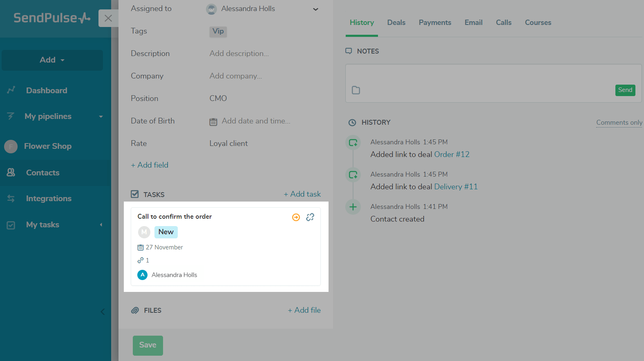Open the Order #12 deal link

click(452, 155)
